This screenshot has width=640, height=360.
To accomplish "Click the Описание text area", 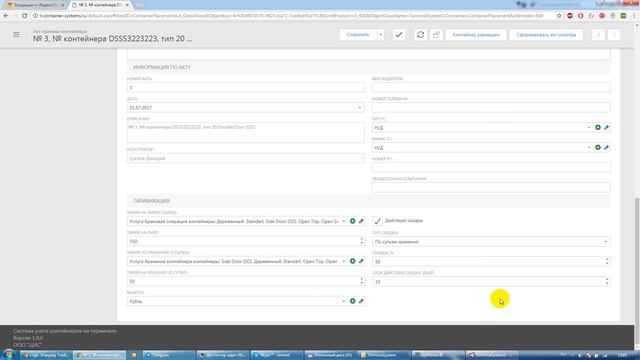I will [246, 133].
